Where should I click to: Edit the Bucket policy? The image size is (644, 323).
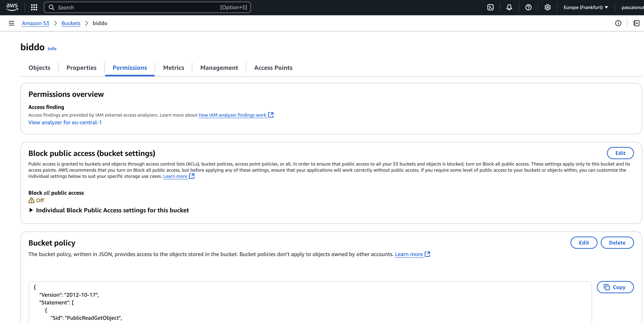[584, 243]
